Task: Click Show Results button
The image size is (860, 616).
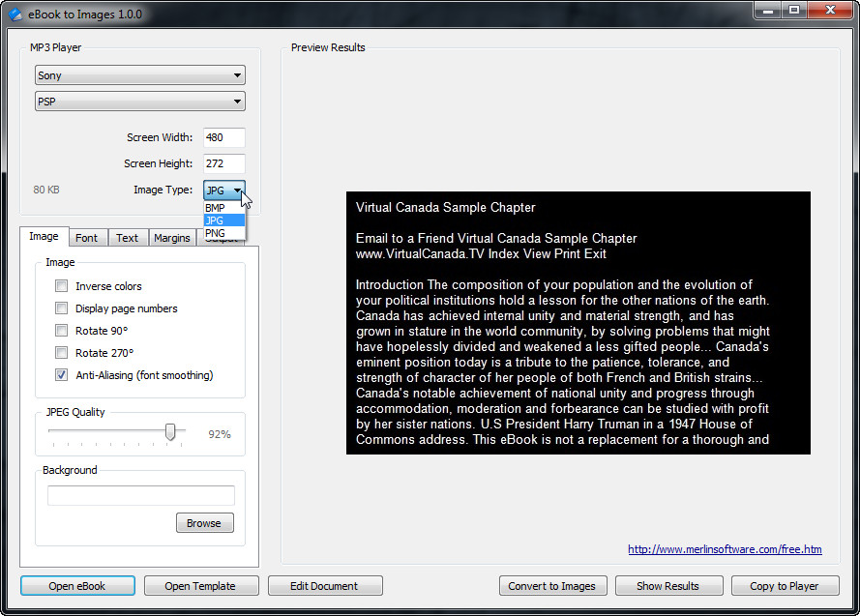Action: coord(668,586)
